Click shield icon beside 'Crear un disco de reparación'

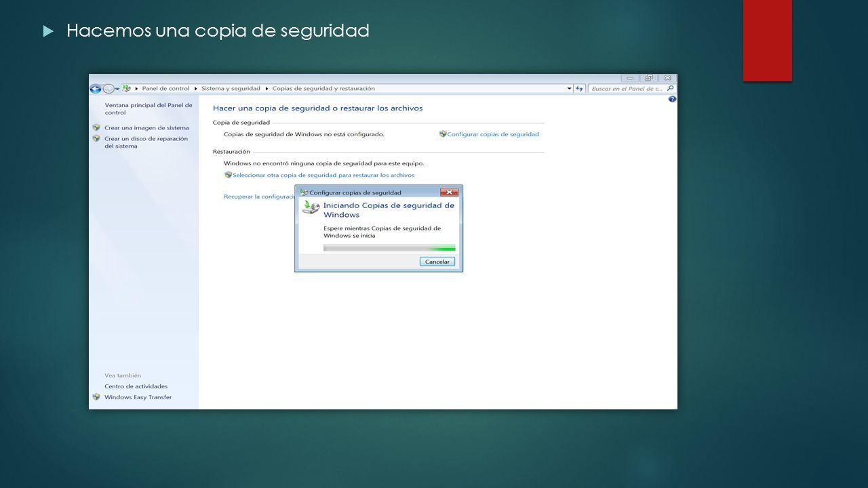coord(96,138)
